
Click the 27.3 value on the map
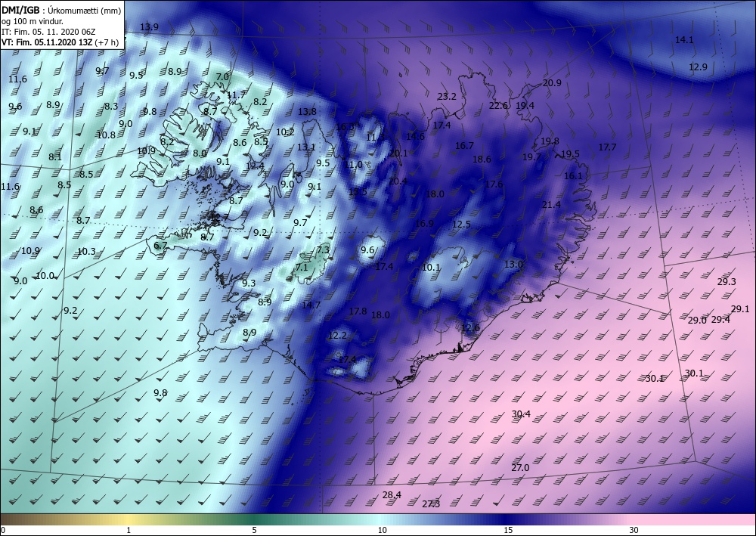coord(431,504)
